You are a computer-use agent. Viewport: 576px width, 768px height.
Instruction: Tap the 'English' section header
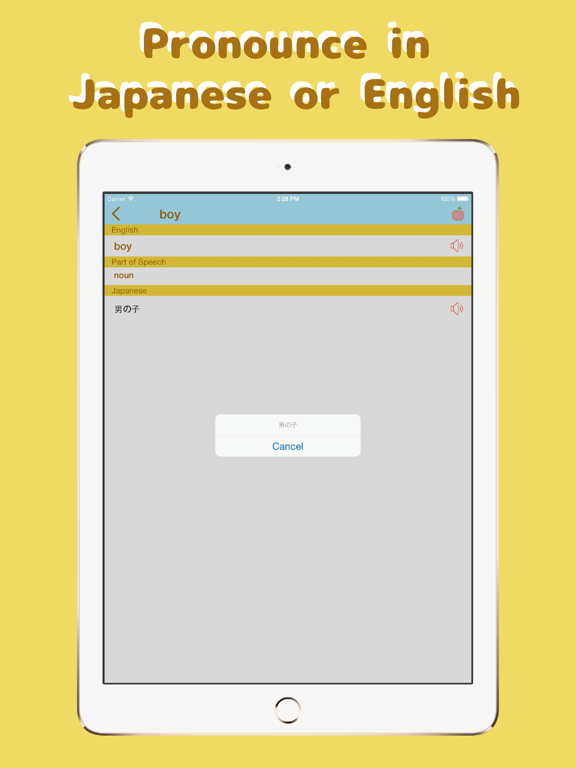288,230
